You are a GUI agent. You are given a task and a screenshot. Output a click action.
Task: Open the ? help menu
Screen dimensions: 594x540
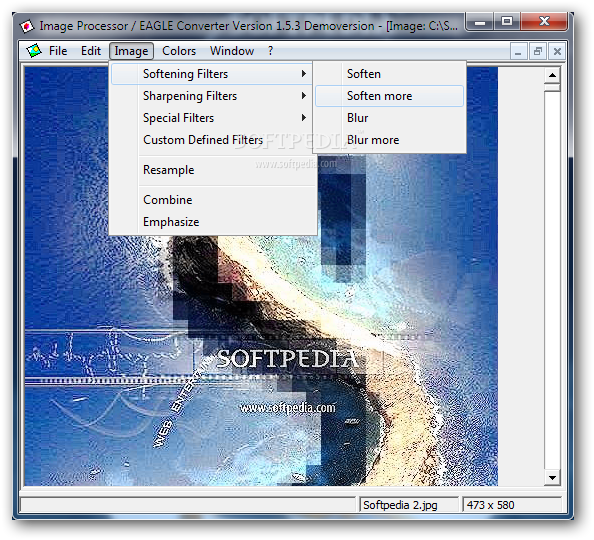pos(270,51)
